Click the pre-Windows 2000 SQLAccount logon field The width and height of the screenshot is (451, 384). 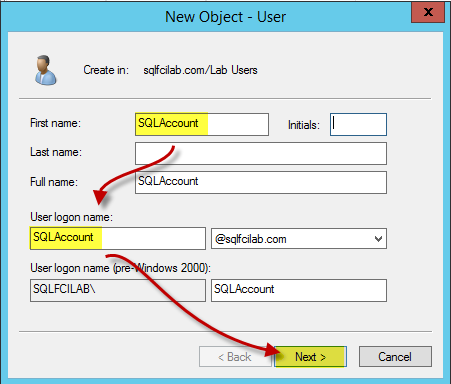click(299, 290)
